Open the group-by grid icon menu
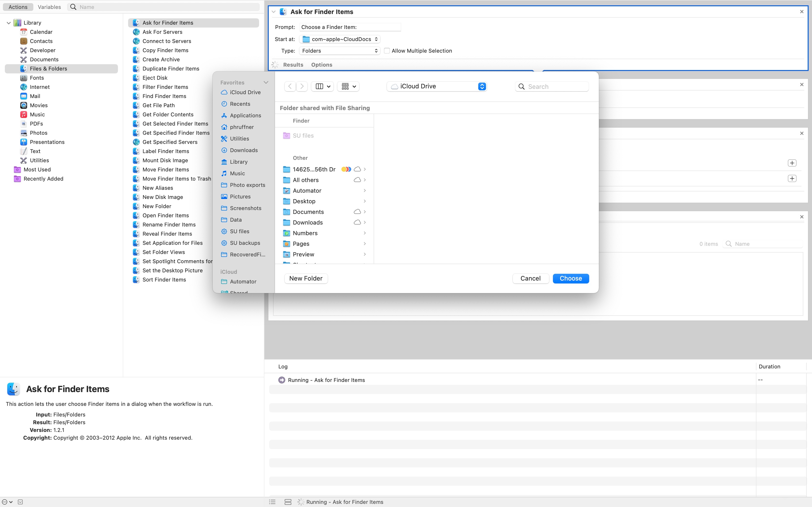This screenshot has height=507, width=812. [x=348, y=86]
